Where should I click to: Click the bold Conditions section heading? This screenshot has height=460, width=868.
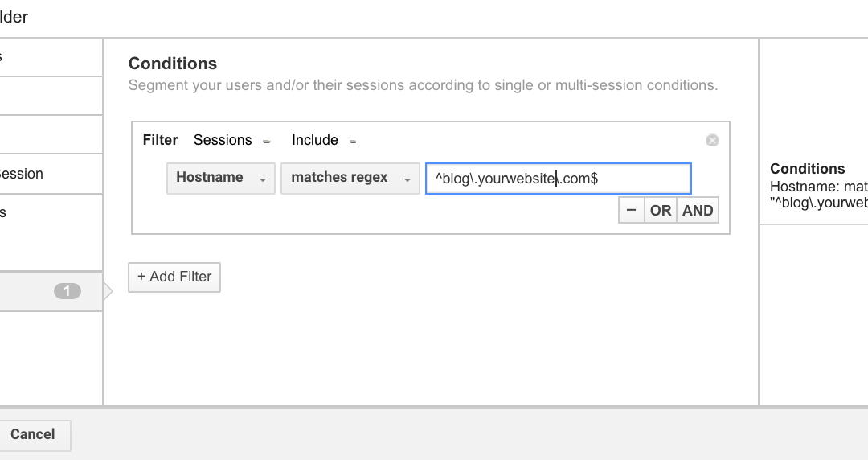(x=173, y=64)
